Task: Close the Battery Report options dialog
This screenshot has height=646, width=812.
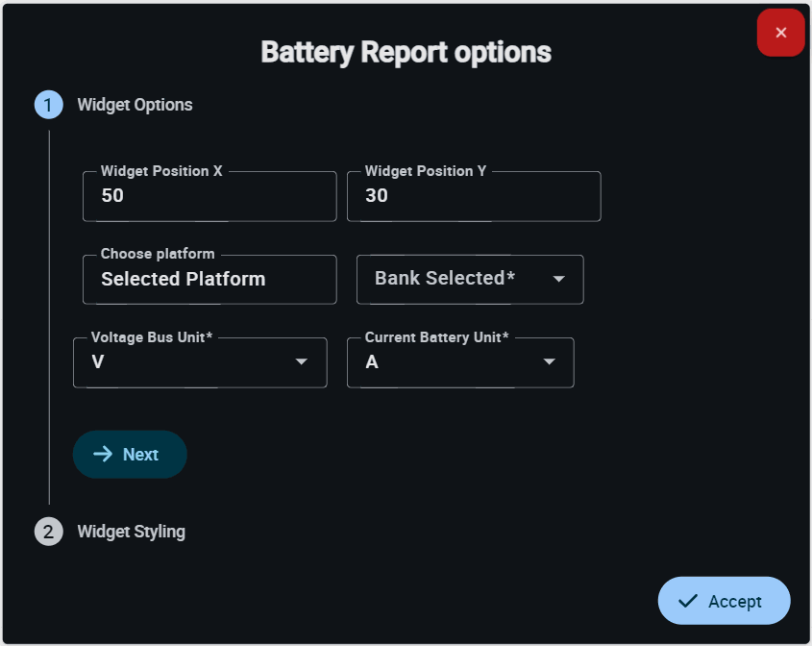Action: click(780, 33)
